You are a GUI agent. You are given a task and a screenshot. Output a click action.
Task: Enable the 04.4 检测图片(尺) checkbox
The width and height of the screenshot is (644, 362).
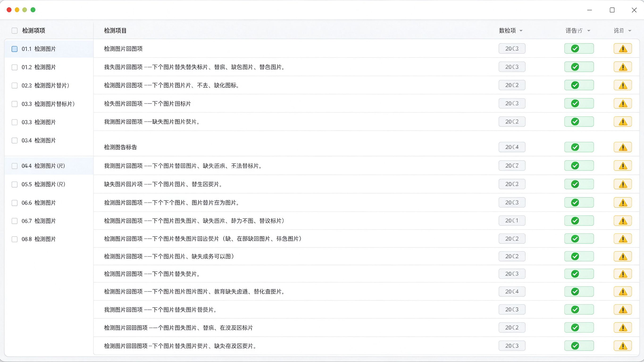[14, 166]
